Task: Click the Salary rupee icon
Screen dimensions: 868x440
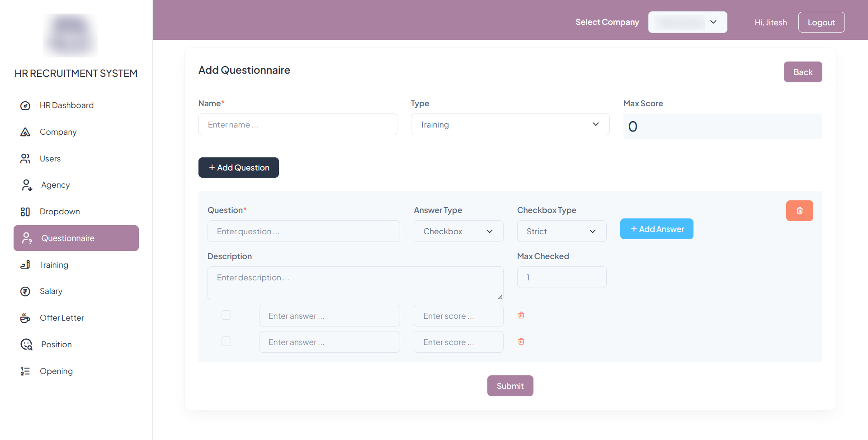Action: 25,291
